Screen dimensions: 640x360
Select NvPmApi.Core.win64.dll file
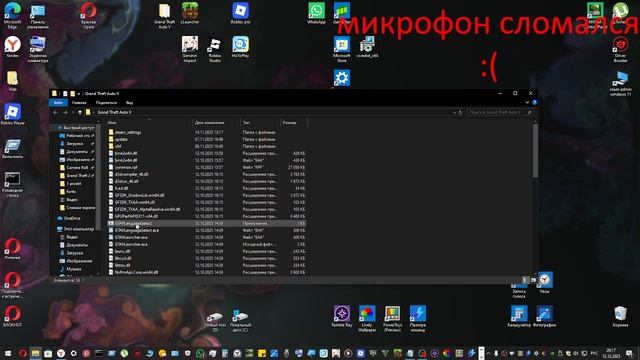[x=207, y=272]
